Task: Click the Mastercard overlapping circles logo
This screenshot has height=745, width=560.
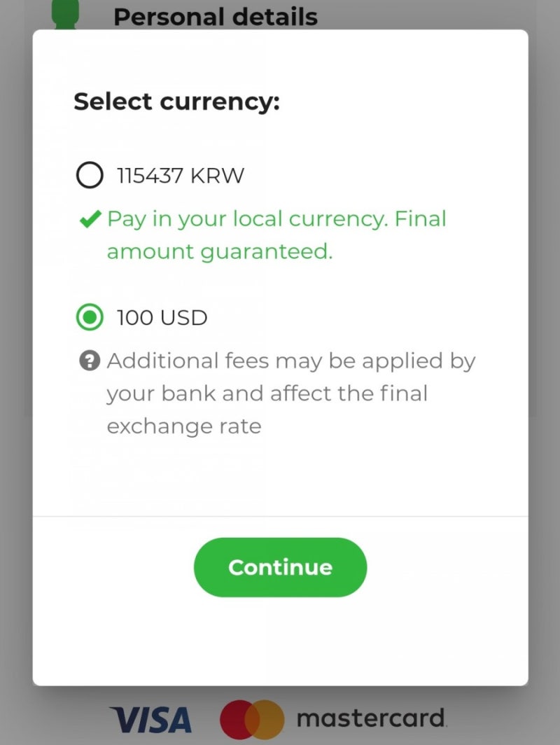Action: (x=252, y=720)
